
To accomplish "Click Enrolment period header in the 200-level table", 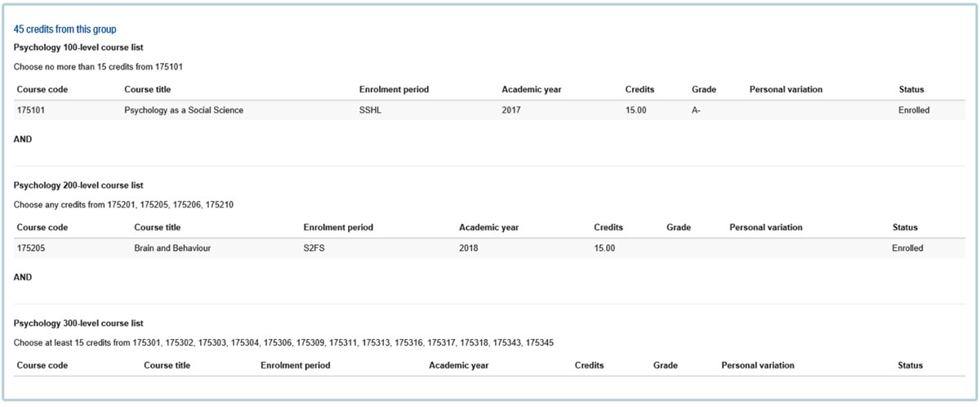I will [x=338, y=227].
